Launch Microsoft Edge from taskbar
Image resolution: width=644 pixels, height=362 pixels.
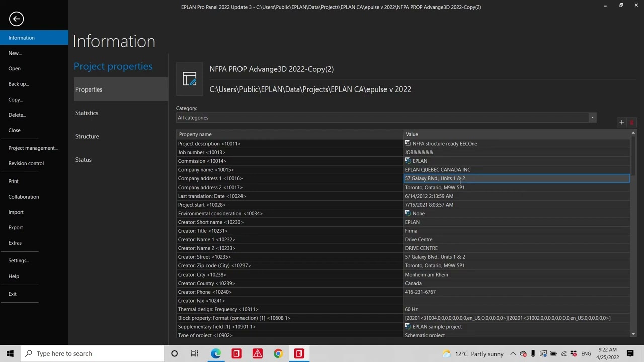click(x=216, y=353)
